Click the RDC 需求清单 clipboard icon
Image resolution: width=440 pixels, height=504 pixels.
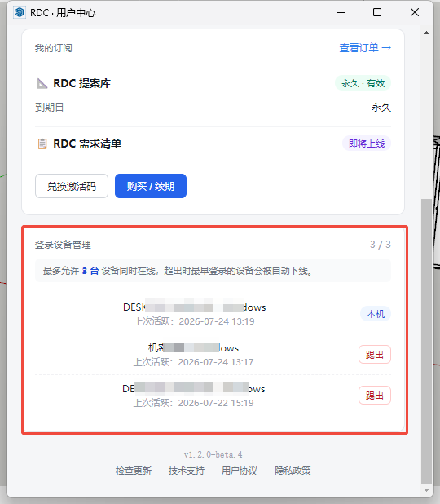(x=42, y=144)
